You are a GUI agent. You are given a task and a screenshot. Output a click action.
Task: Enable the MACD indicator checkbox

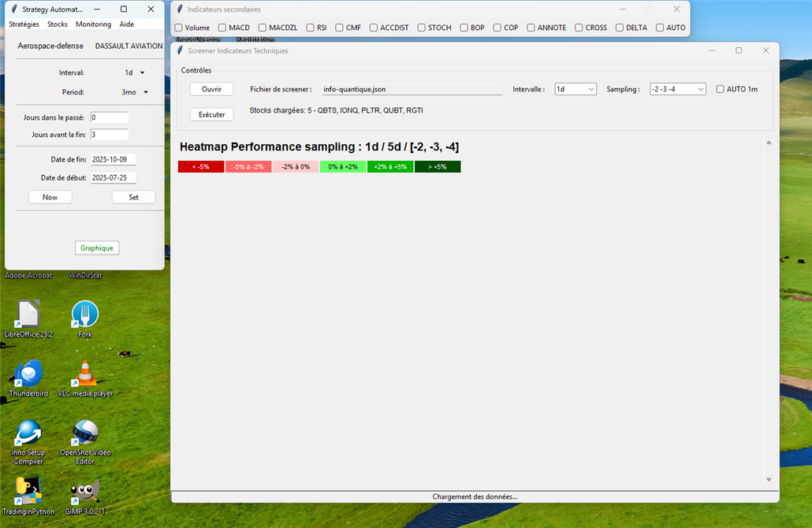222,28
